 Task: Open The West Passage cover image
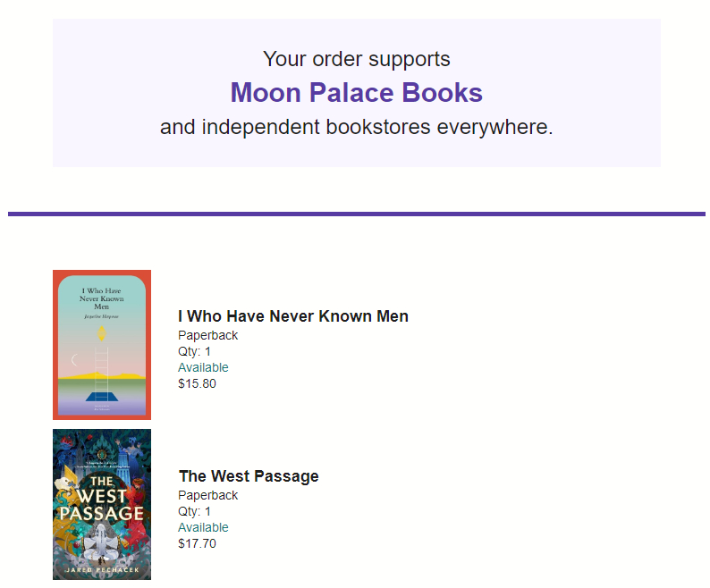point(102,504)
